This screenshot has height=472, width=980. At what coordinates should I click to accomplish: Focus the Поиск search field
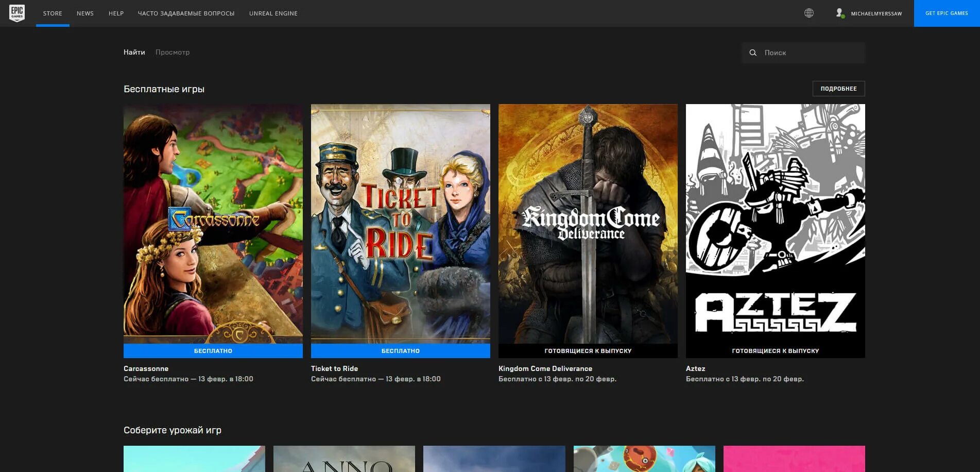tap(803, 53)
